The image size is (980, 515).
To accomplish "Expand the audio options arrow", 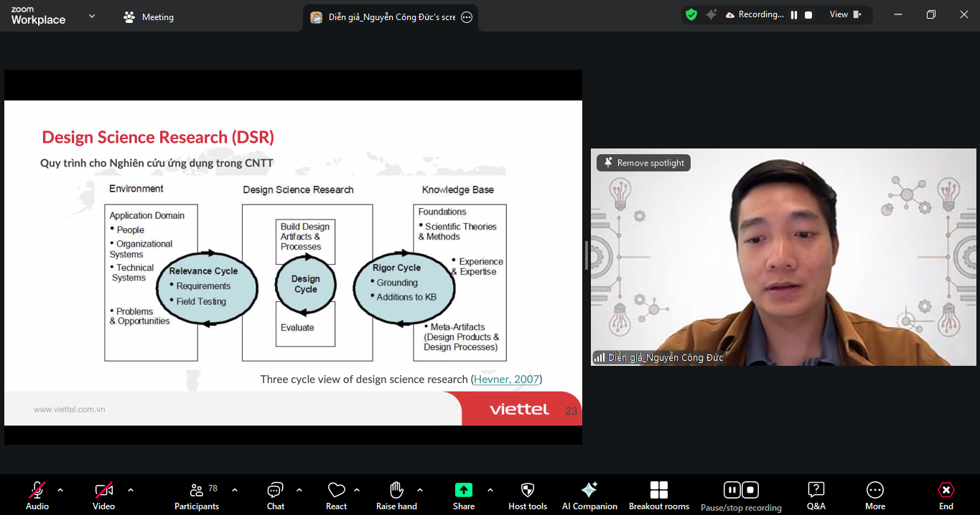I will pos(60,490).
